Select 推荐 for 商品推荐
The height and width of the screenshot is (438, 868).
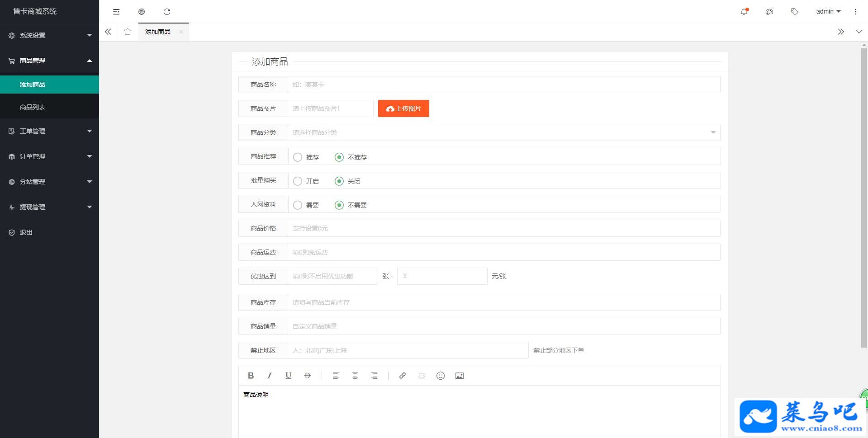(306, 157)
